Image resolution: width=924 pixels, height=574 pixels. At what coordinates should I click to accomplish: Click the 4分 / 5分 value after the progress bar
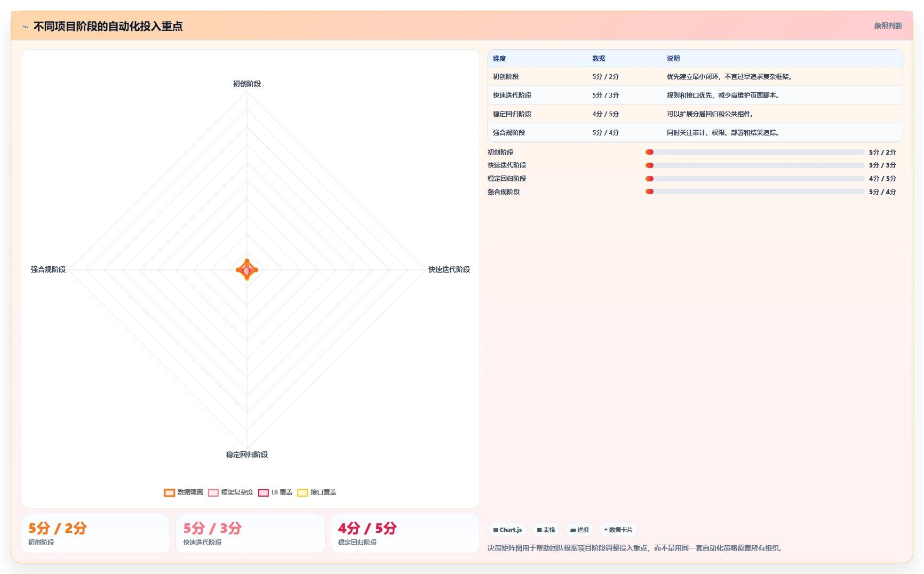click(x=882, y=179)
